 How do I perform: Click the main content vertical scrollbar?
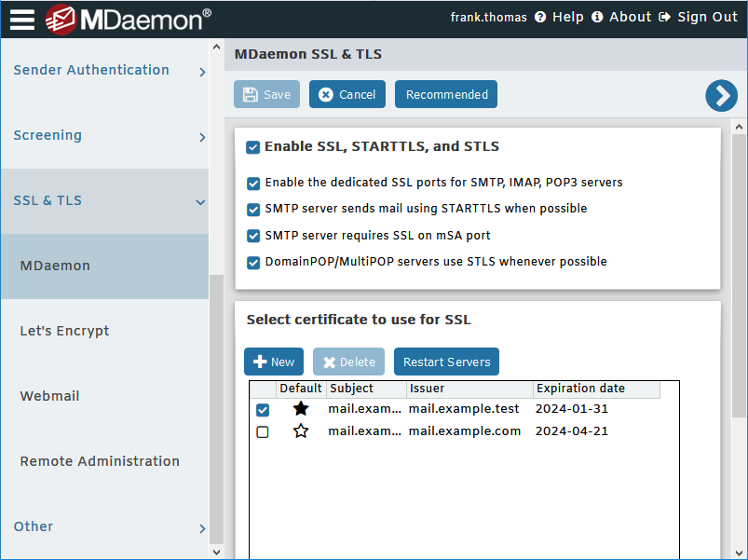pyautogui.click(x=740, y=280)
